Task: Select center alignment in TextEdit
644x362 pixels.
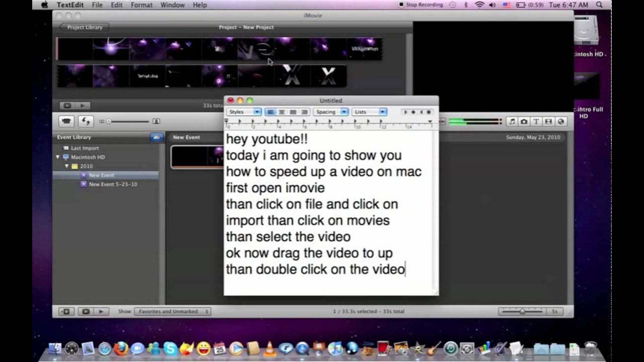Action: coord(282,112)
